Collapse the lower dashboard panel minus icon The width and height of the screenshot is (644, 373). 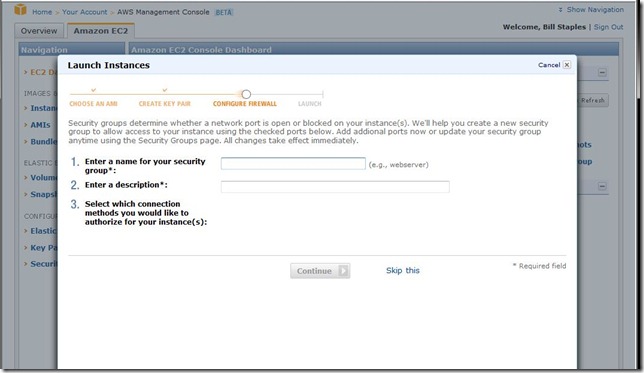tap(602, 186)
